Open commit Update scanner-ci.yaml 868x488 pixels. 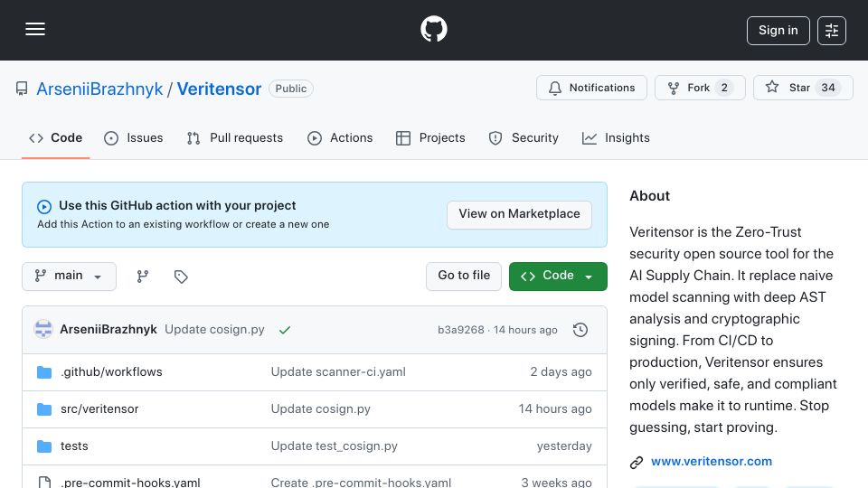338,371
